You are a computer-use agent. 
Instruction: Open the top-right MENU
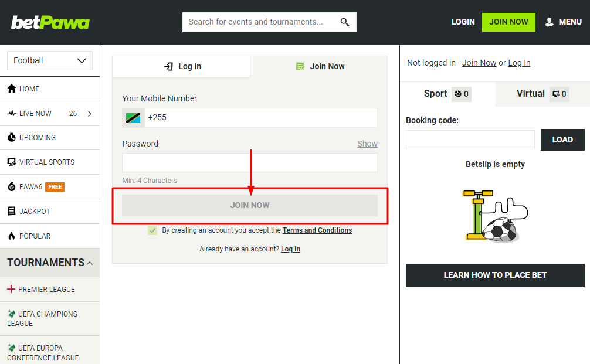[563, 22]
